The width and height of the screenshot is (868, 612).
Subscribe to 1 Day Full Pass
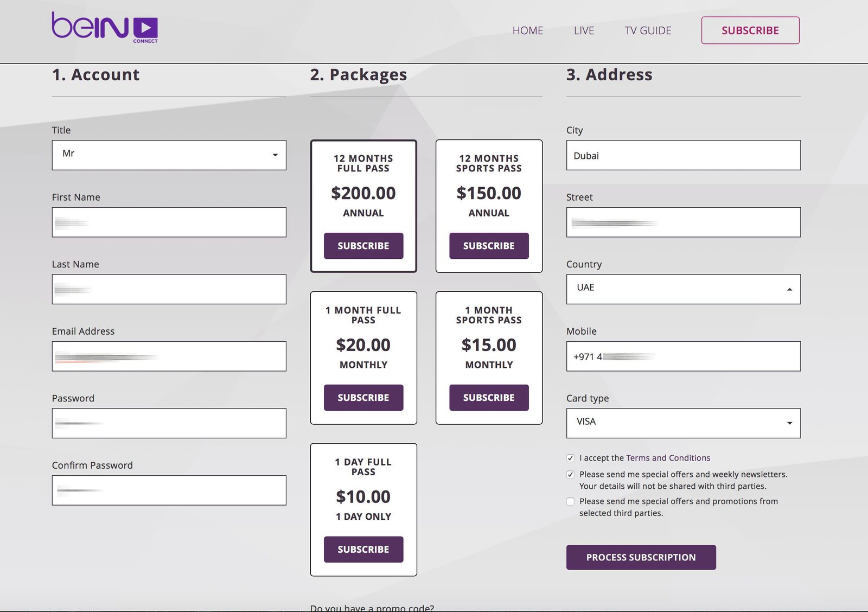[x=363, y=550]
